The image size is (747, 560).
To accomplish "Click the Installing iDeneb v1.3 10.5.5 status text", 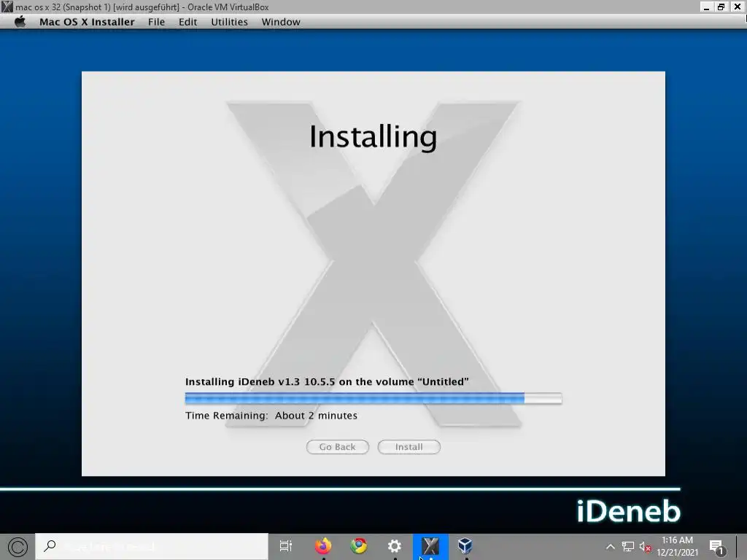I will pyautogui.click(x=327, y=382).
